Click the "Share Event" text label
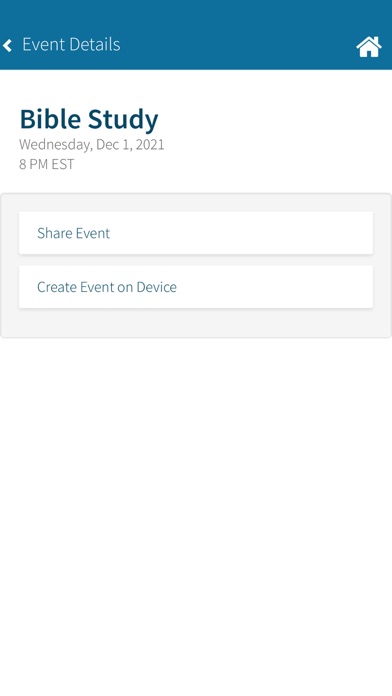Viewport: 392px width, 696px height. [73, 233]
